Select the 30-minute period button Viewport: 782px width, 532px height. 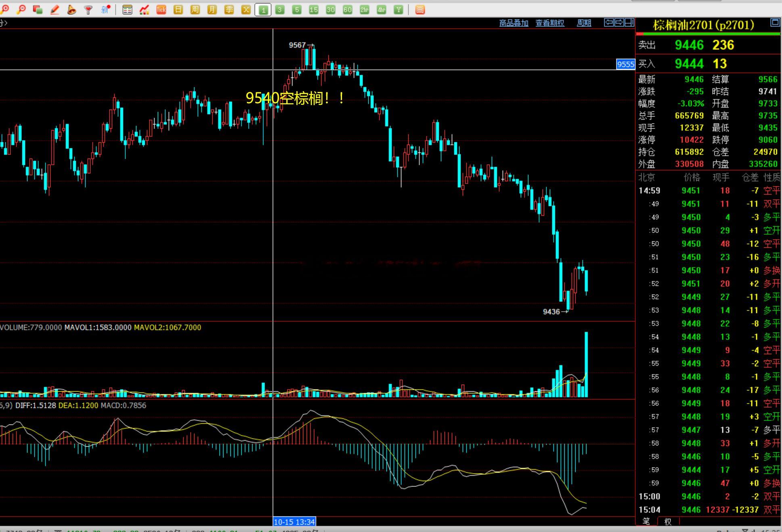click(x=331, y=10)
